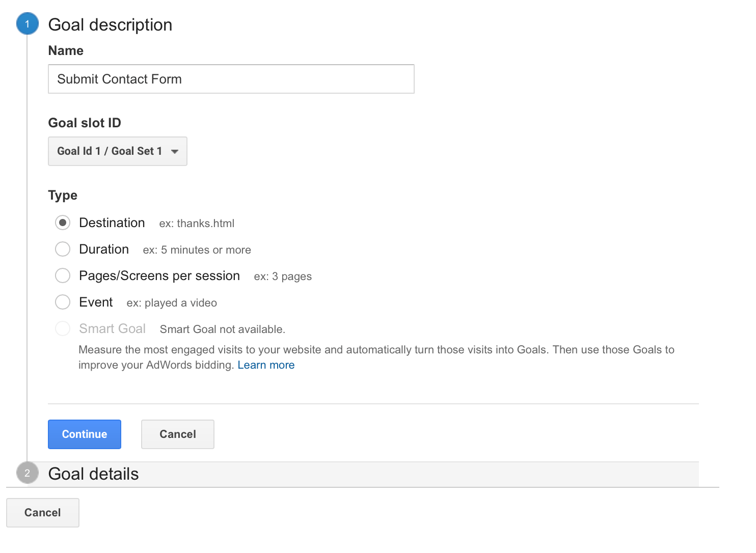Viewport: 756px width, 553px height.
Task: Click the 'Goal slot ID' field label
Action: [x=85, y=123]
